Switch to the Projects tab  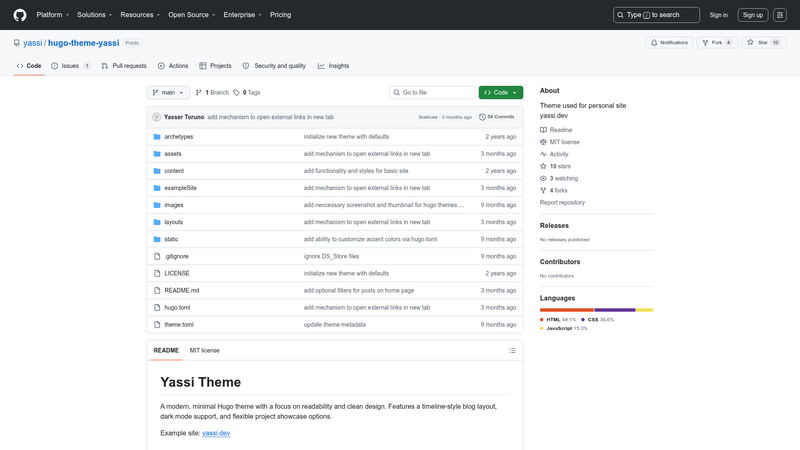click(x=215, y=66)
